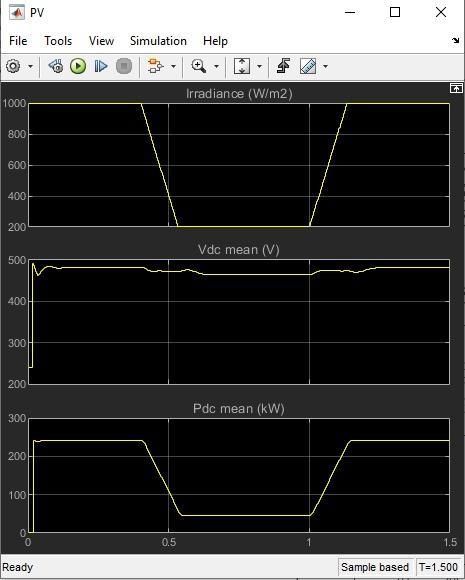Image resolution: width=465 pixels, height=580 pixels.
Task: Click the Step Forward button
Action: [x=101, y=67]
